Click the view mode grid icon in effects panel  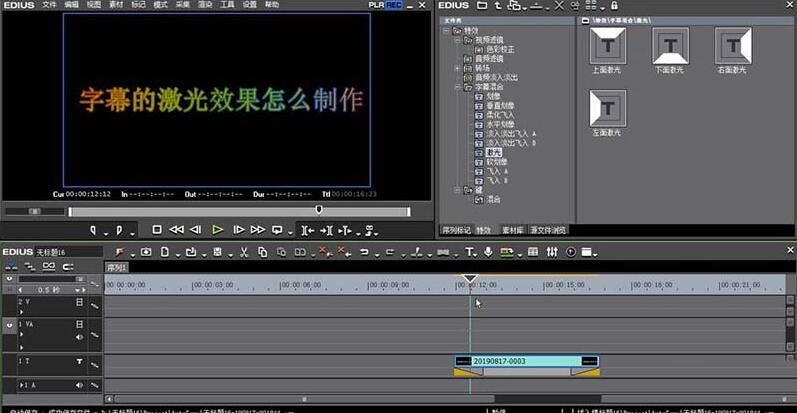point(591,6)
